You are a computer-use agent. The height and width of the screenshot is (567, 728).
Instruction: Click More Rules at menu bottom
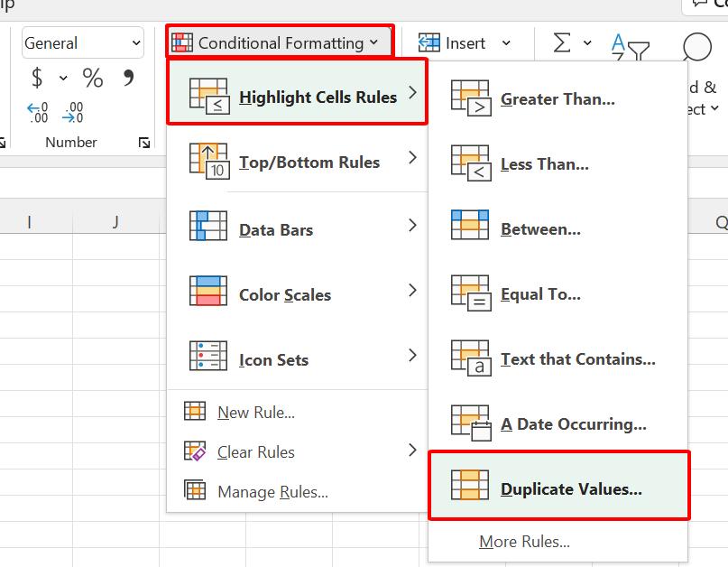pos(524,542)
